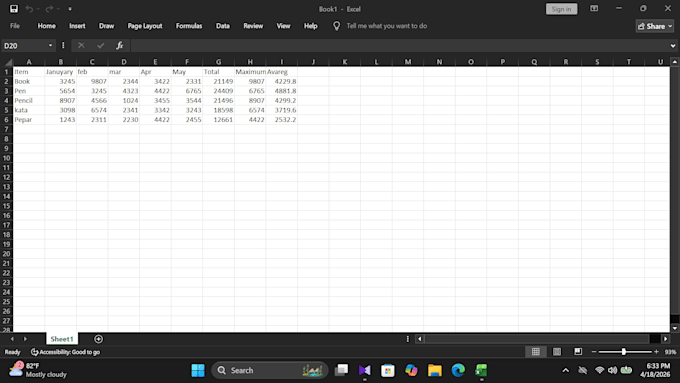Click the taskbar Search box
Image resolution: width=680 pixels, height=383 pixels.
pyautogui.click(x=269, y=370)
